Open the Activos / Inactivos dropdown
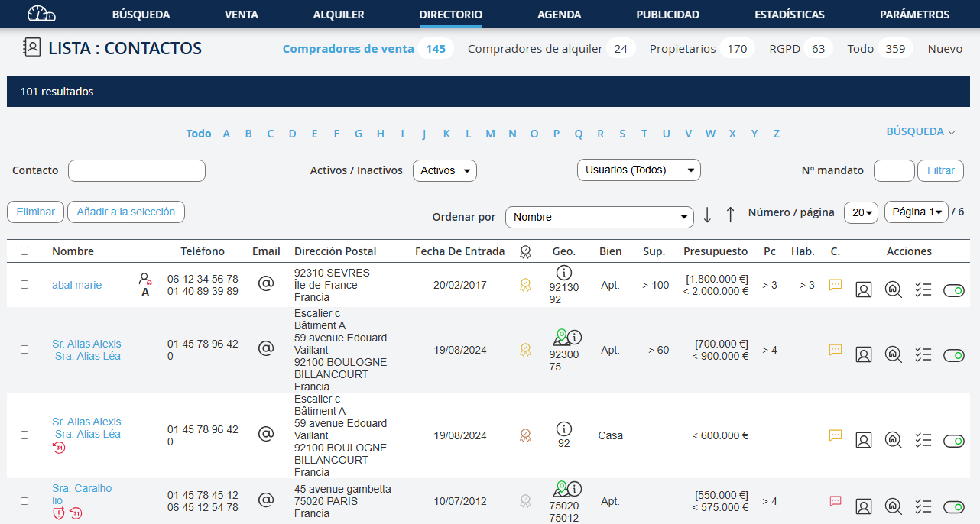980x524 pixels. 444,170
